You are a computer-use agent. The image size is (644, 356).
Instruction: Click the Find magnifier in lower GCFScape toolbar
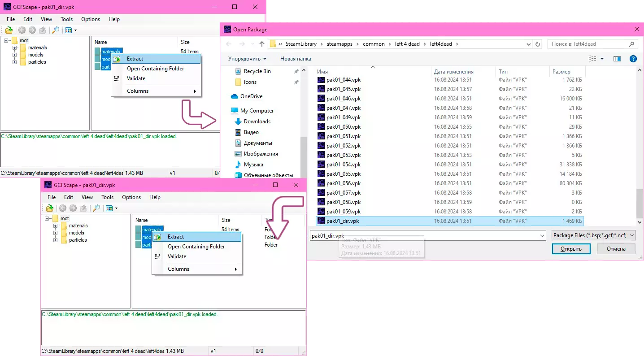click(96, 208)
